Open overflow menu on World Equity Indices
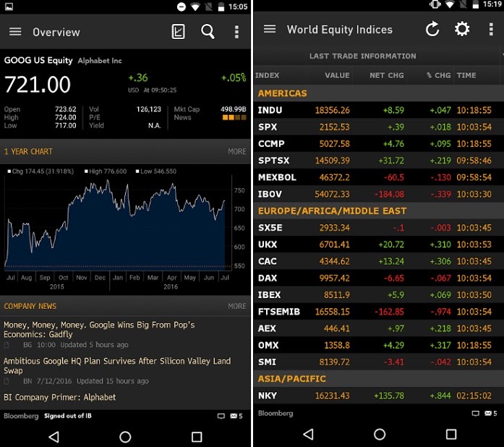Viewport: 504px width, 447px height. coord(491,29)
